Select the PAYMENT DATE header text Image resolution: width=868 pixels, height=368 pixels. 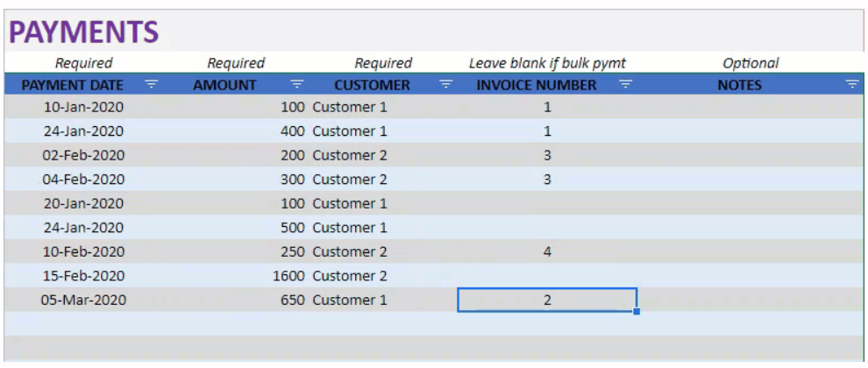click(73, 85)
